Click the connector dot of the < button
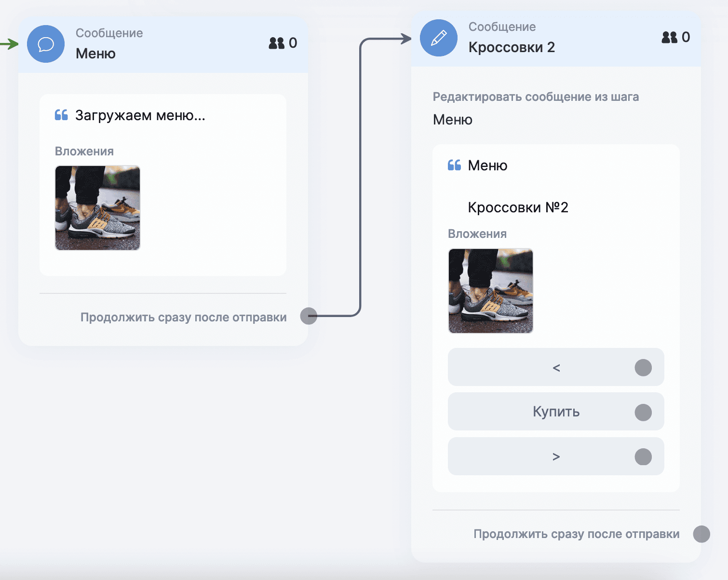The width and height of the screenshot is (728, 580). 643,367
